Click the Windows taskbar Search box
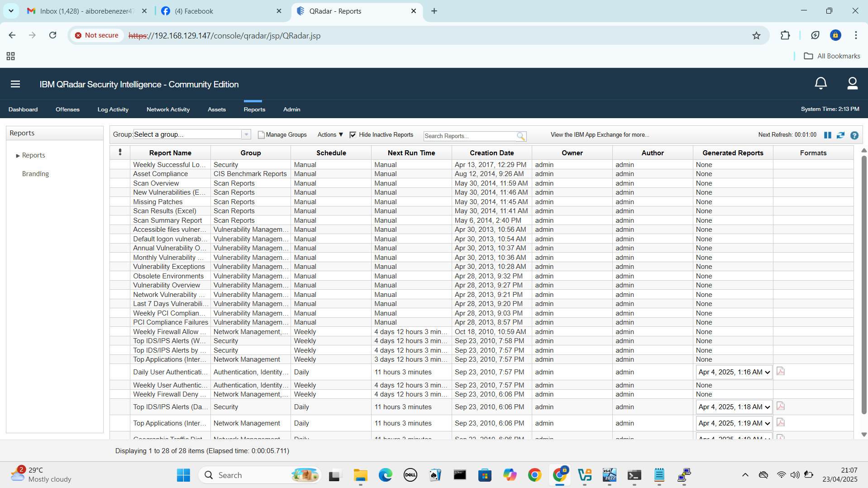The image size is (868, 488). point(260,475)
